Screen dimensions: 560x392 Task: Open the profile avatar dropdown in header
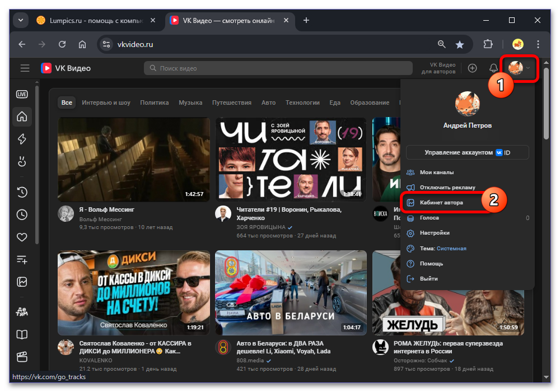click(x=519, y=68)
